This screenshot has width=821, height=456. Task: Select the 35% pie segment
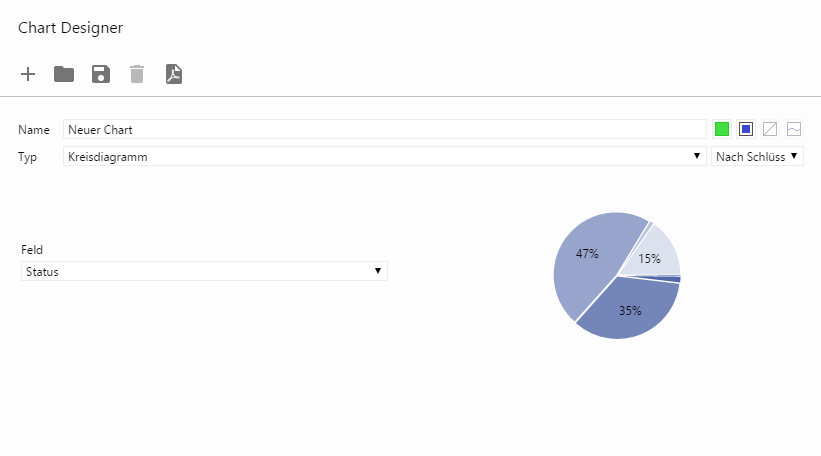tap(630, 310)
